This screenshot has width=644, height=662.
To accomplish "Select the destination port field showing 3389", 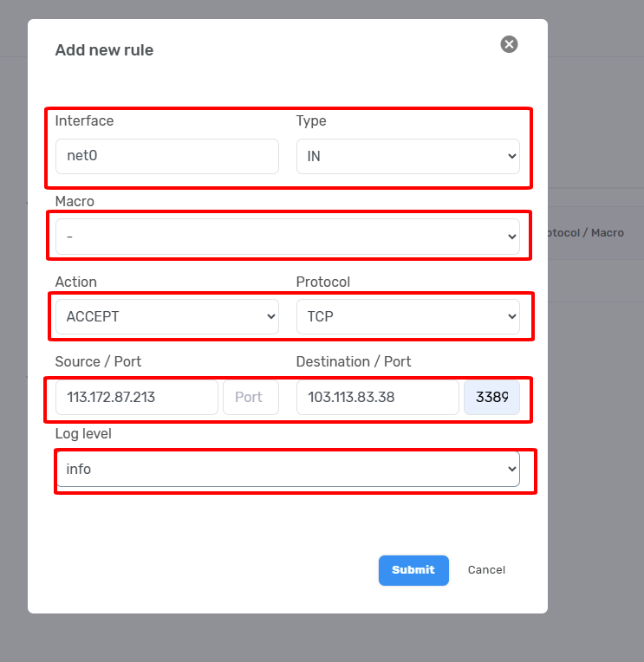I will (491, 397).
